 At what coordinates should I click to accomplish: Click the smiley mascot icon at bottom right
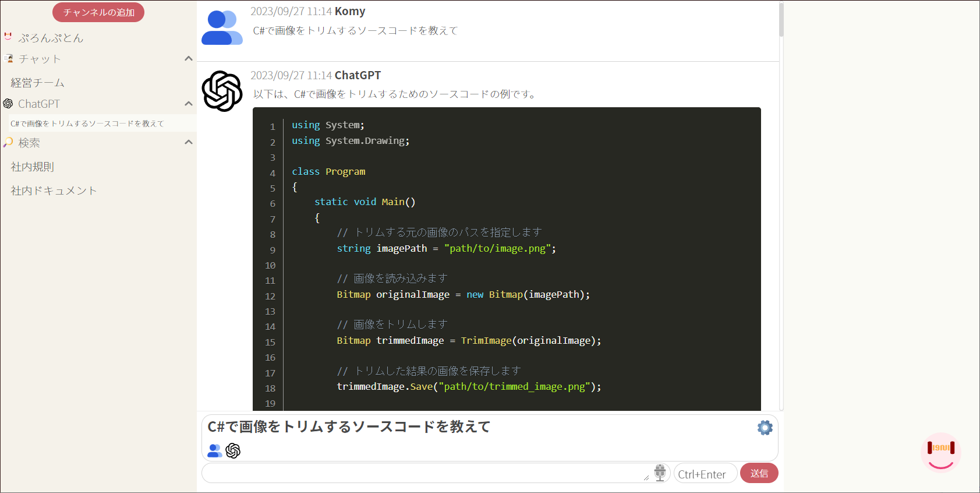coord(940,452)
